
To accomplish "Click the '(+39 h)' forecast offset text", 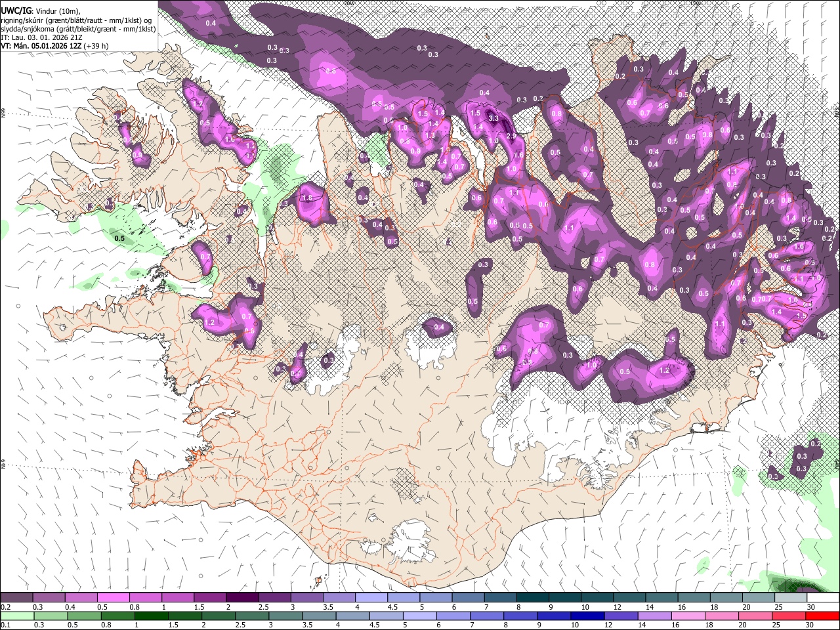I will (x=96, y=46).
